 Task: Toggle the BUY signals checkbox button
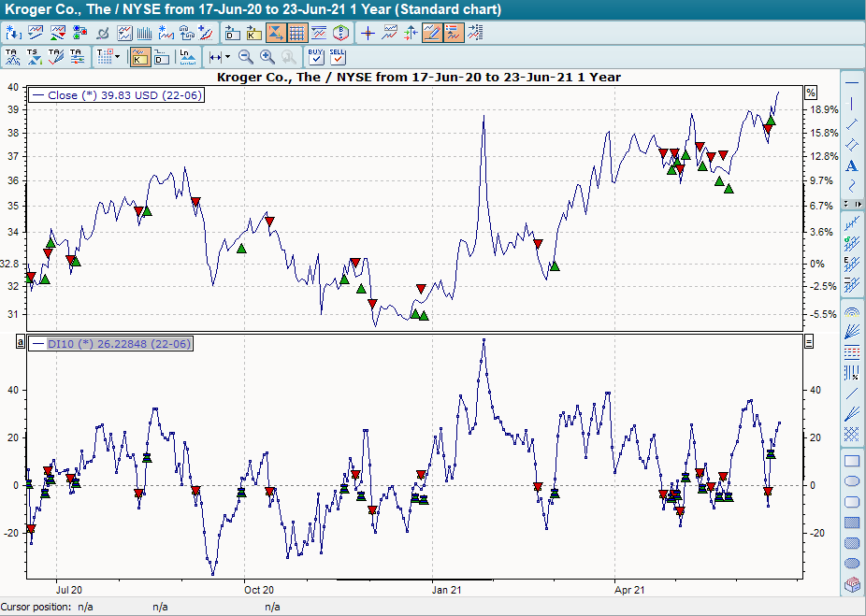(x=316, y=57)
